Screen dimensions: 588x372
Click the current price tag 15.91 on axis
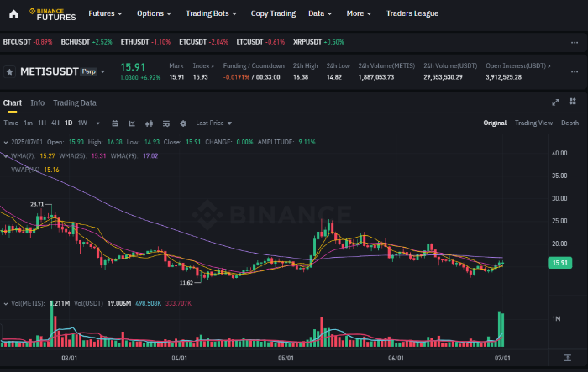[560, 263]
